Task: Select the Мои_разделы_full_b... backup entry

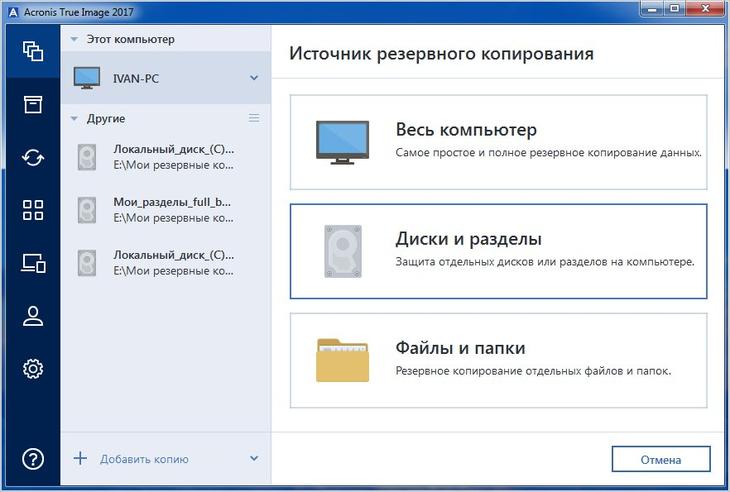Action: [166, 210]
